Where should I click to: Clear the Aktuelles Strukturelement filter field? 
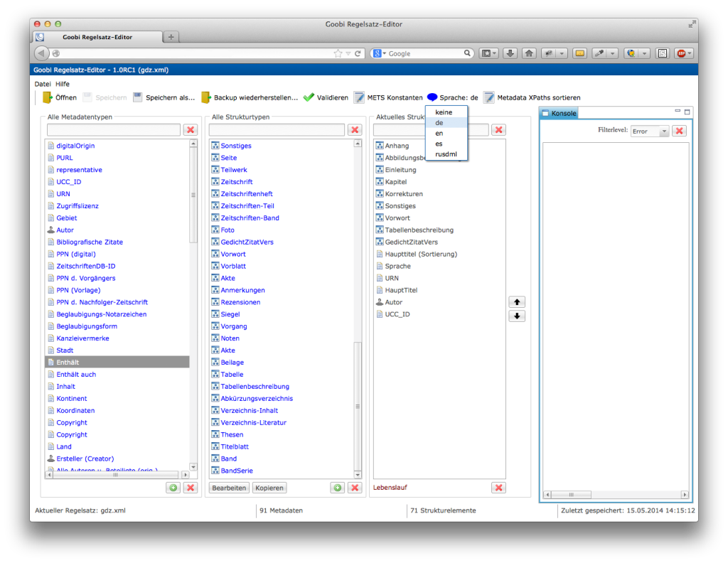point(499,130)
